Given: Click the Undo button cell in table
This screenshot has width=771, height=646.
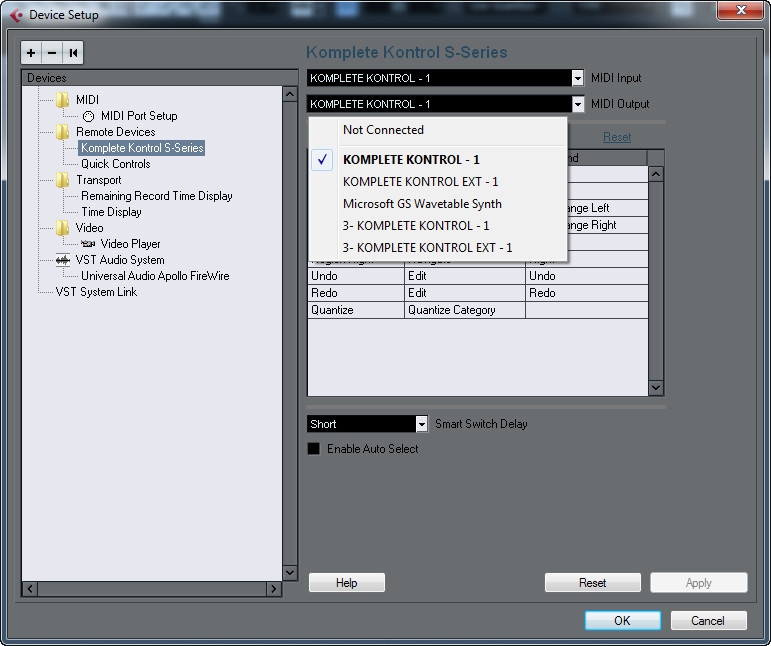Looking at the screenshot, I should (356, 276).
